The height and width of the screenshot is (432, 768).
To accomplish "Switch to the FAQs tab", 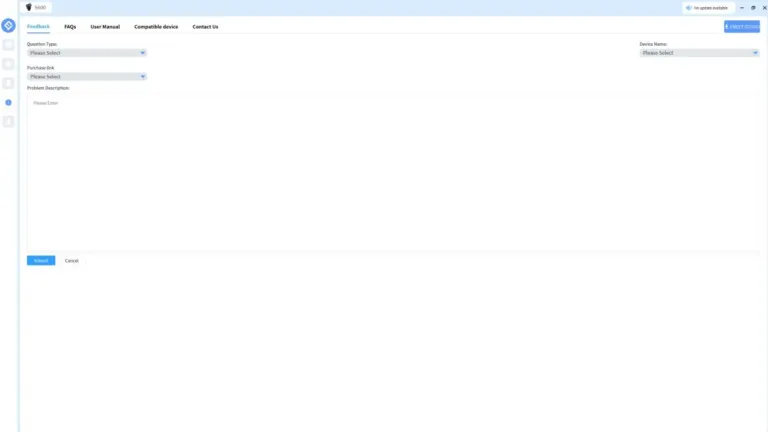I will pos(70,27).
